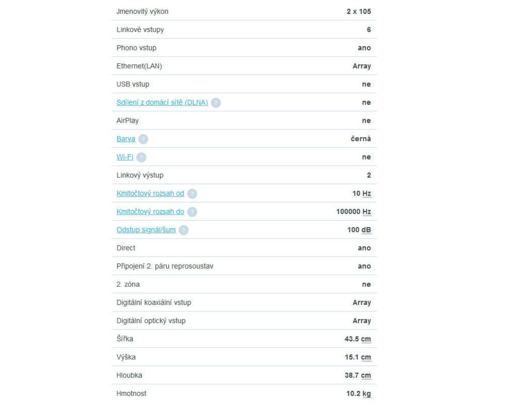This screenshot has width=522, height=420.
Task: Click the help icon next to DLNA link
Action: pyautogui.click(x=217, y=103)
